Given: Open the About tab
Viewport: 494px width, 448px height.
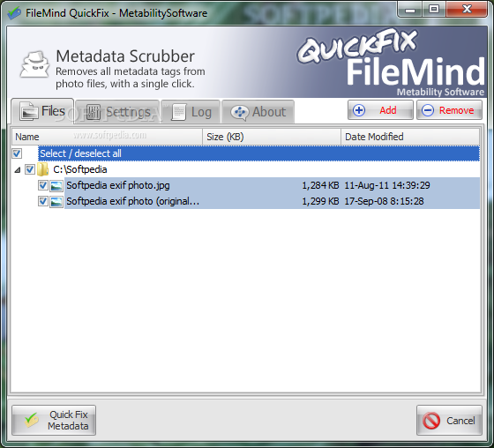Looking at the screenshot, I should (258, 112).
